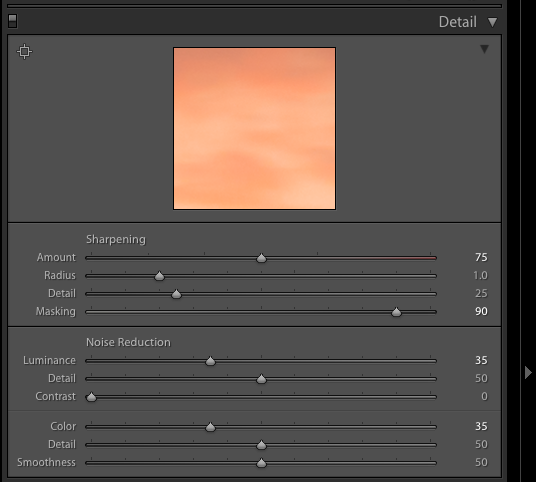The image size is (536, 482).
Task: Expand the right panel side arrow
Action: click(528, 372)
